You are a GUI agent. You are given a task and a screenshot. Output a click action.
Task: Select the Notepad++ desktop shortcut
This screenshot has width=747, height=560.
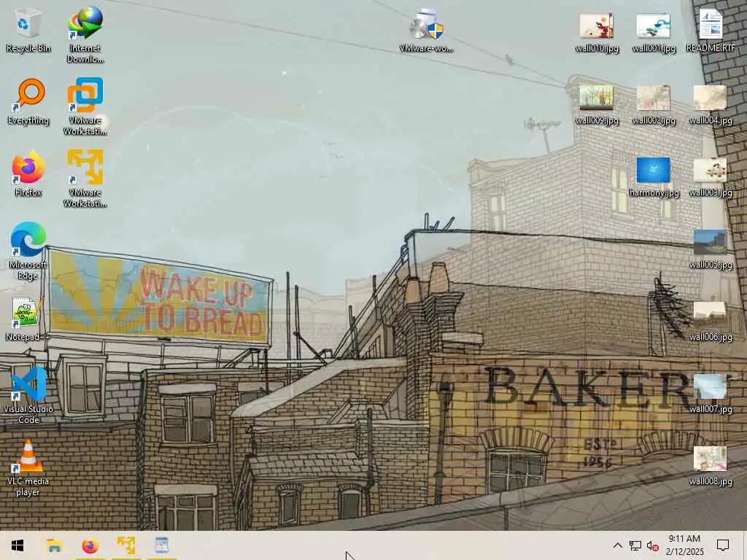tap(28, 319)
